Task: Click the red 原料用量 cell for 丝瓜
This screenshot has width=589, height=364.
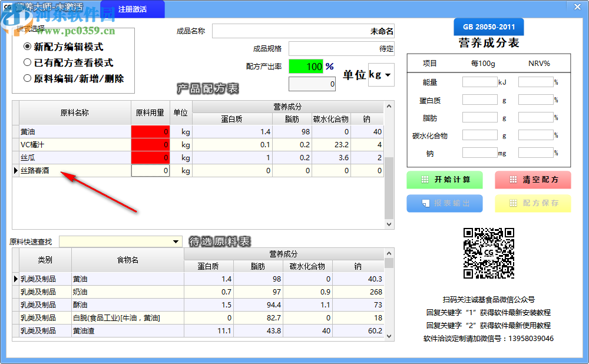Action: click(150, 158)
